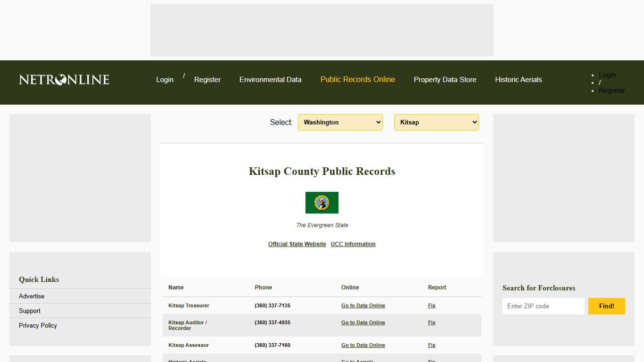Click the NETRONLINE logo
Screen dimensions: 644x362
[x=63, y=80]
